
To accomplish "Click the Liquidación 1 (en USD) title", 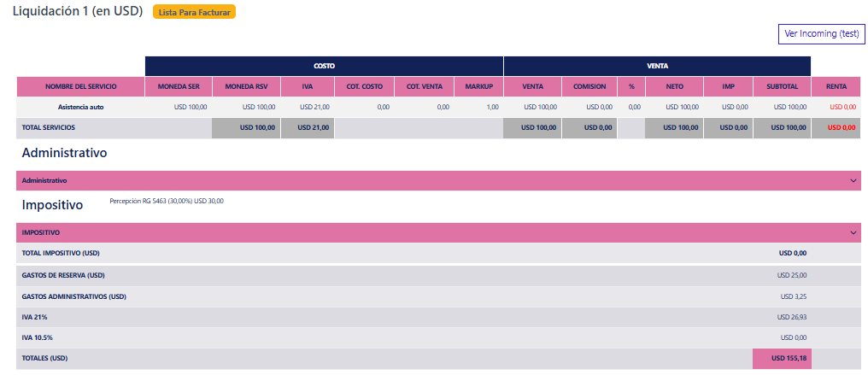I will pyautogui.click(x=78, y=12).
